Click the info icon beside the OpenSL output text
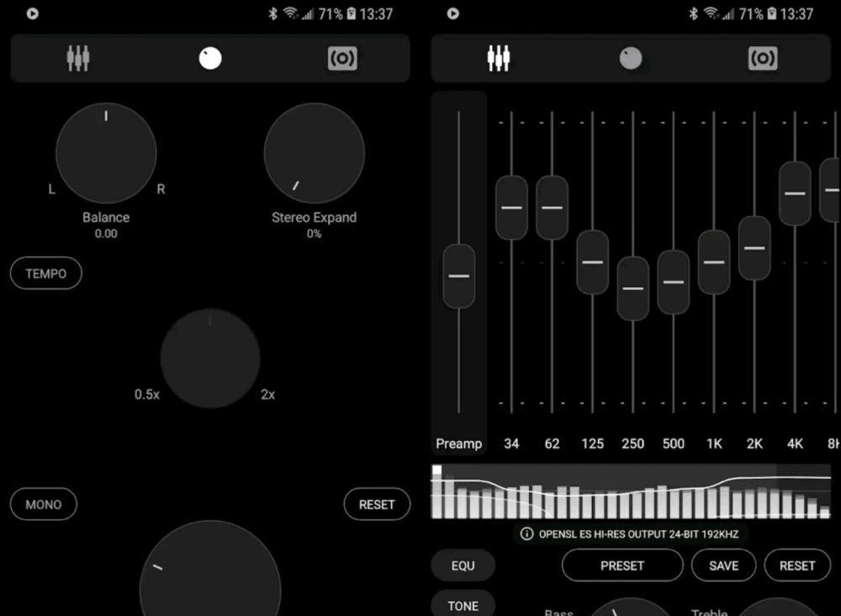This screenshot has width=841, height=616. 526,534
